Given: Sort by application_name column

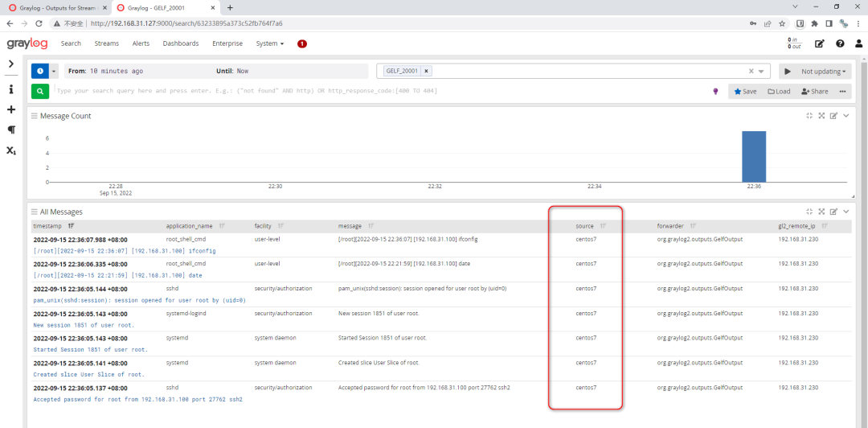Looking at the screenshot, I should (222, 226).
